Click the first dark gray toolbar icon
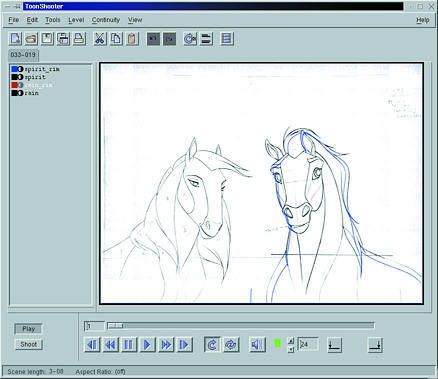 tap(153, 39)
